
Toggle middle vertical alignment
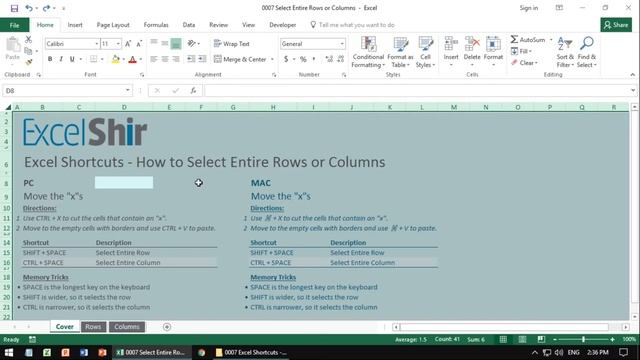165,43
